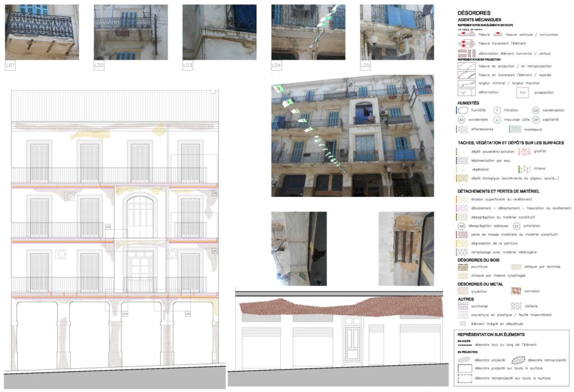Click the graffiti legend symbol

(525, 151)
